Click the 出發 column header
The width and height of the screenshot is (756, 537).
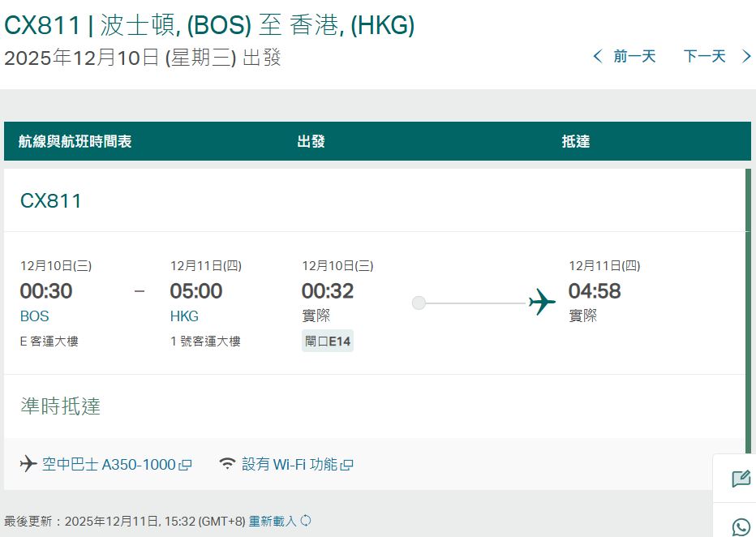(x=311, y=140)
